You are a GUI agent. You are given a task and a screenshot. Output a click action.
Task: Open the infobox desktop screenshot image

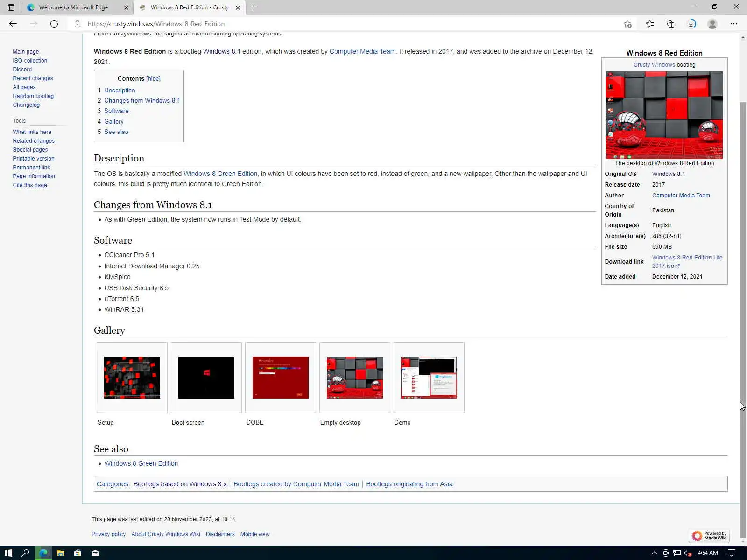click(x=664, y=115)
